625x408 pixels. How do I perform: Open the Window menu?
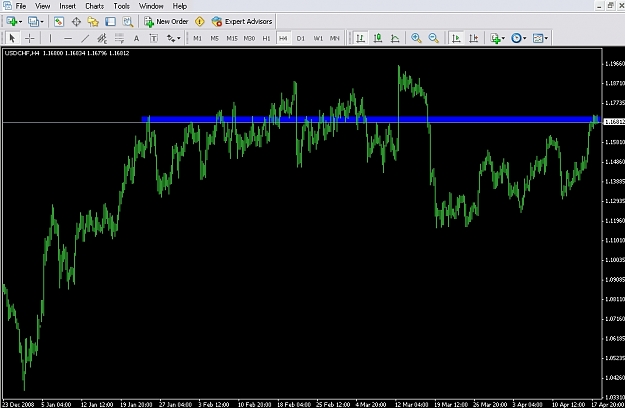(x=151, y=6)
